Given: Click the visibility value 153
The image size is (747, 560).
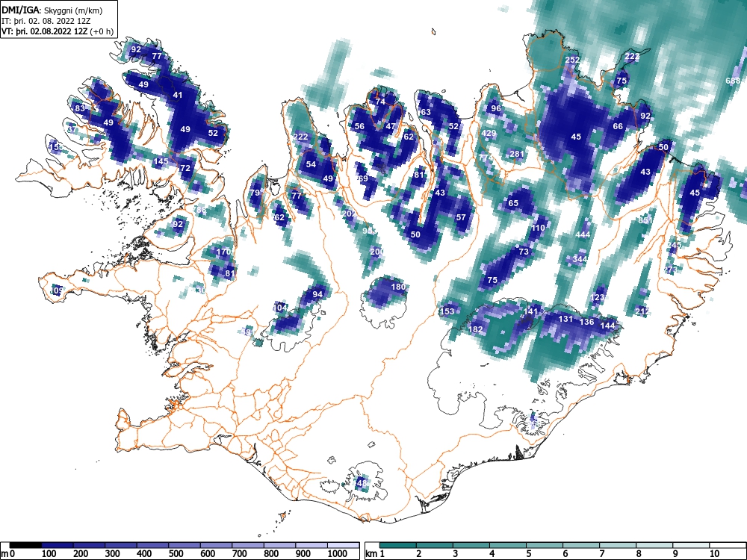Looking at the screenshot, I should coord(447,311).
